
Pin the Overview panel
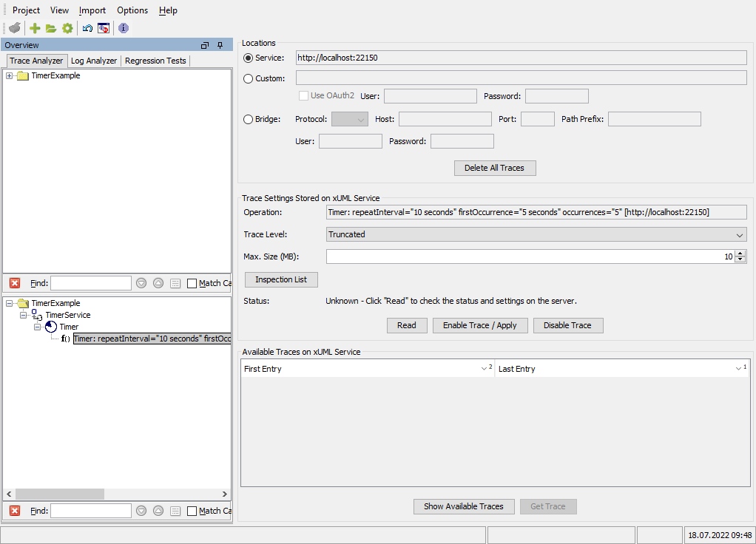point(219,45)
